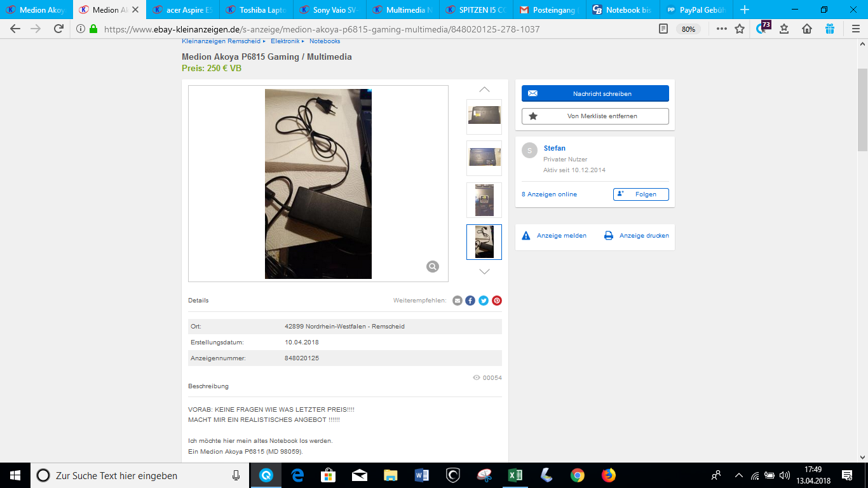
Task: Select the second keyboard thumbnail
Action: (x=484, y=158)
